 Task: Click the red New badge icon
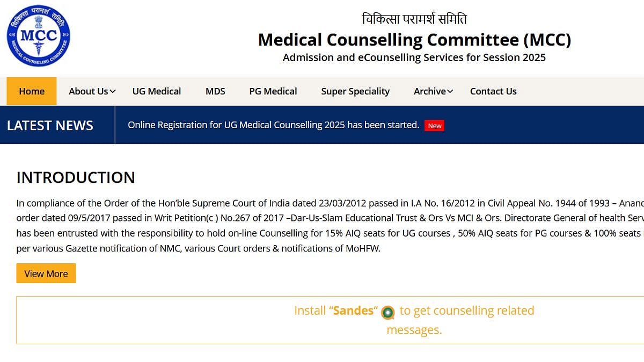(434, 125)
